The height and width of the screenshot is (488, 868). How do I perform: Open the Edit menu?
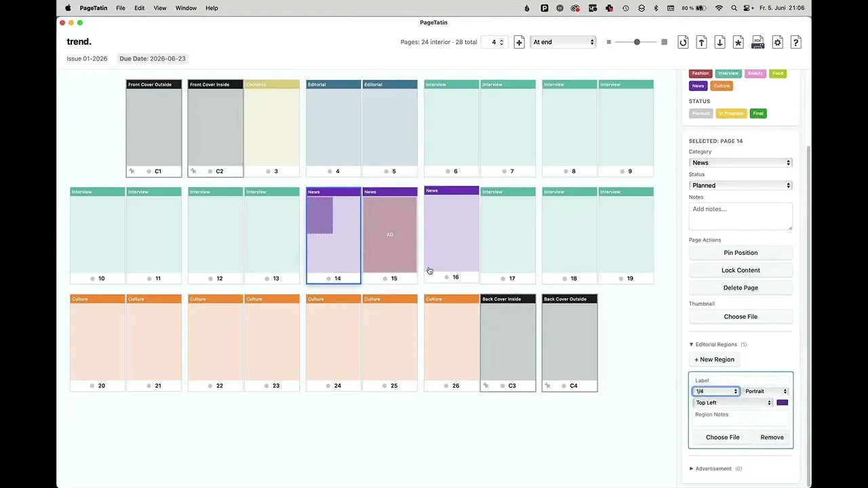coord(139,8)
